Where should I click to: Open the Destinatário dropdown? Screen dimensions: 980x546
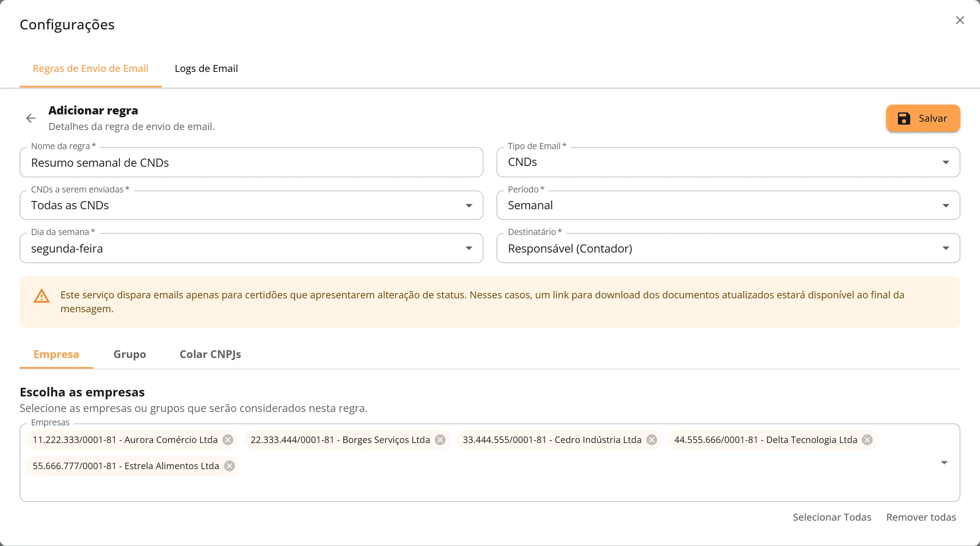pyautogui.click(x=728, y=248)
